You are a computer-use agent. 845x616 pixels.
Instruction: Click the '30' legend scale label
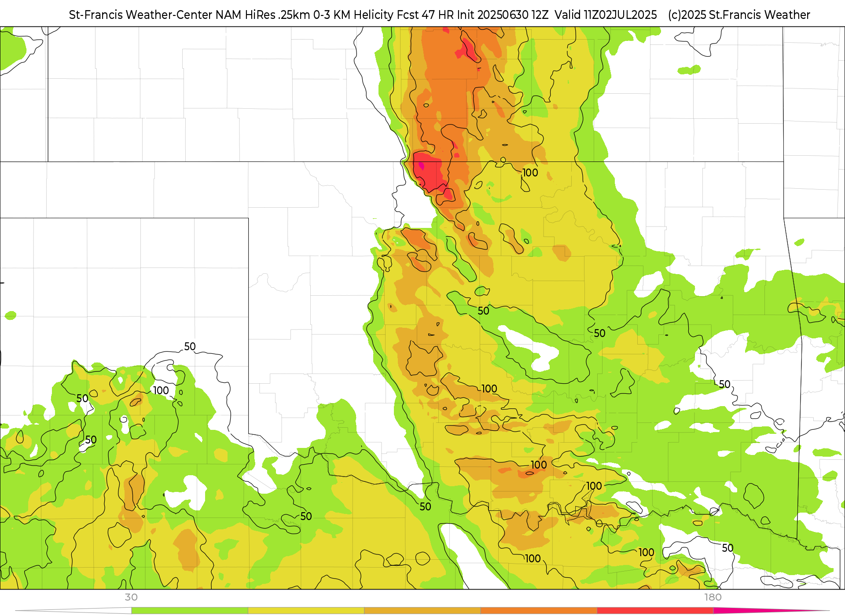[x=131, y=597]
